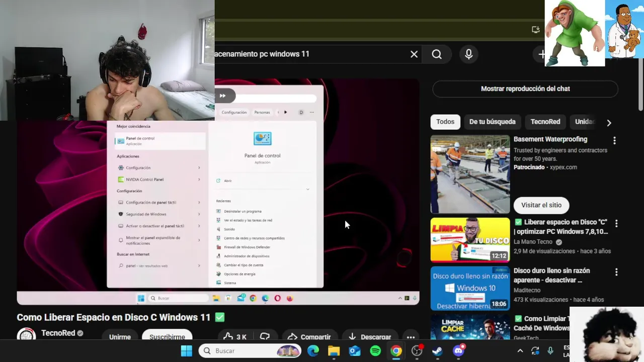Switch to Personas tab in video search panel

tap(262, 113)
